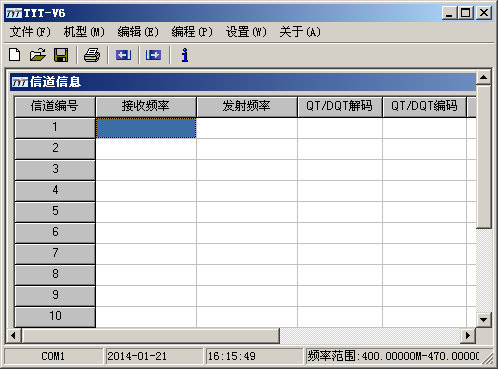
Task: Open the 设置(W) menu
Action: click(x=246, y=32)
